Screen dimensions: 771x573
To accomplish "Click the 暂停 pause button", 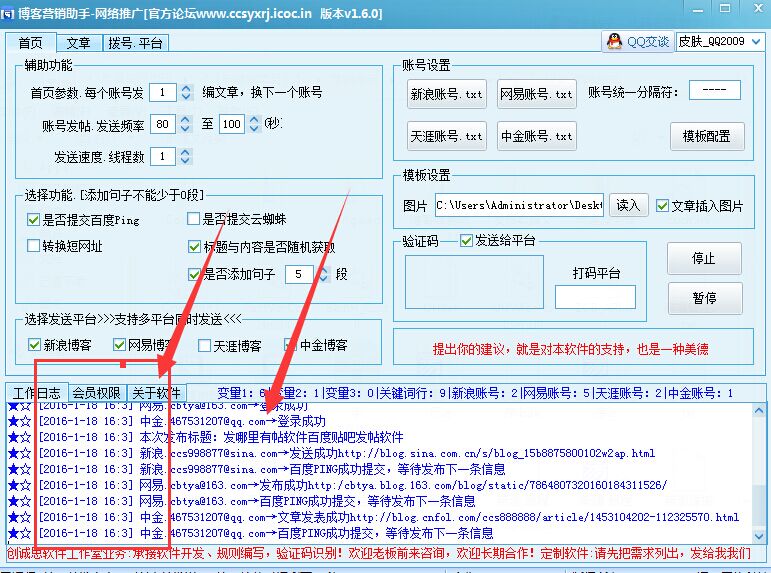I will pyautogui.click(x=705, y=298).
